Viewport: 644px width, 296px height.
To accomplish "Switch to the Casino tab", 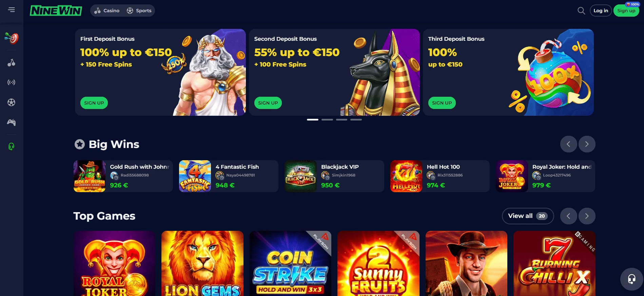I will point(107,11).
